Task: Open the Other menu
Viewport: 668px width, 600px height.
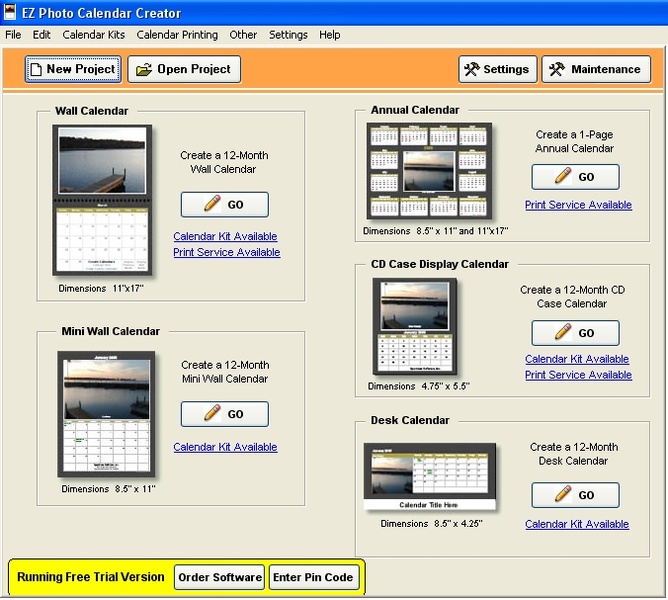Action: 243,35
